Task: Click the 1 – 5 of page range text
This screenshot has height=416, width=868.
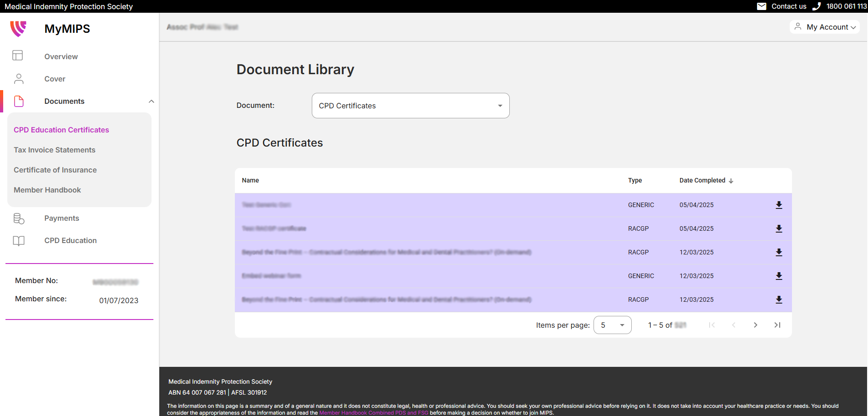Action: point(660,325)
